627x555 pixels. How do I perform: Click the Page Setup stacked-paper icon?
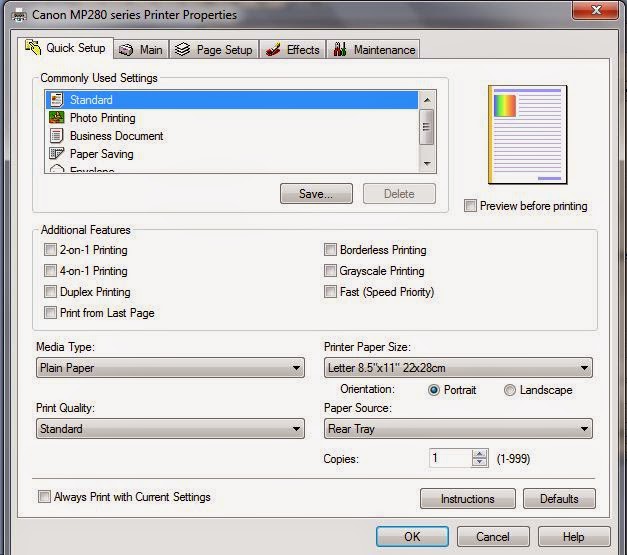pos(182,50)
